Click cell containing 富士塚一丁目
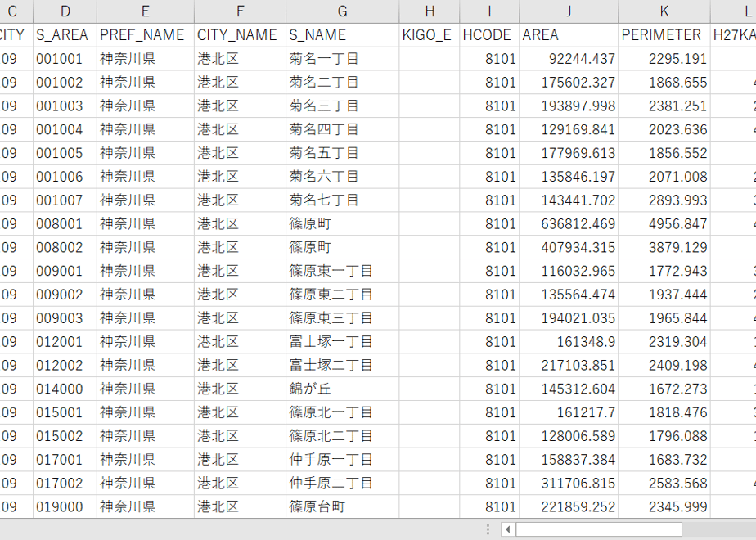 [x=342, y=342]
